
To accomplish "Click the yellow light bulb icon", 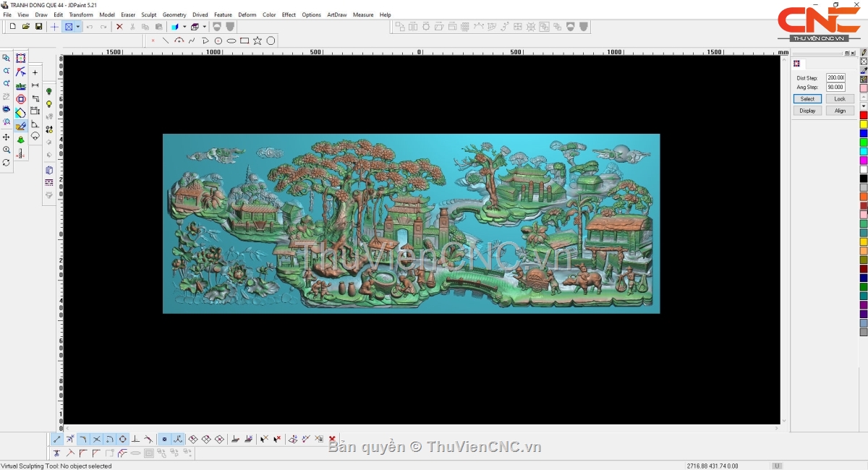I will point(49,105).
